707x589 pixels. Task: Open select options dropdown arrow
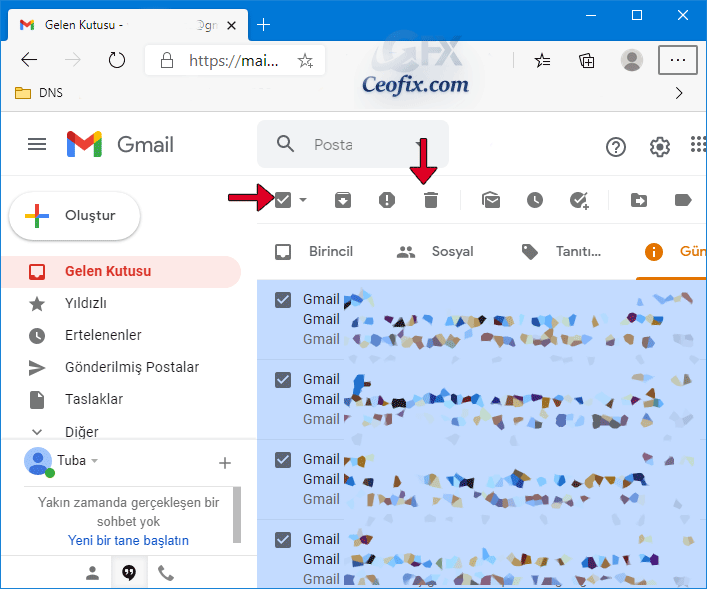pos(303,199)
